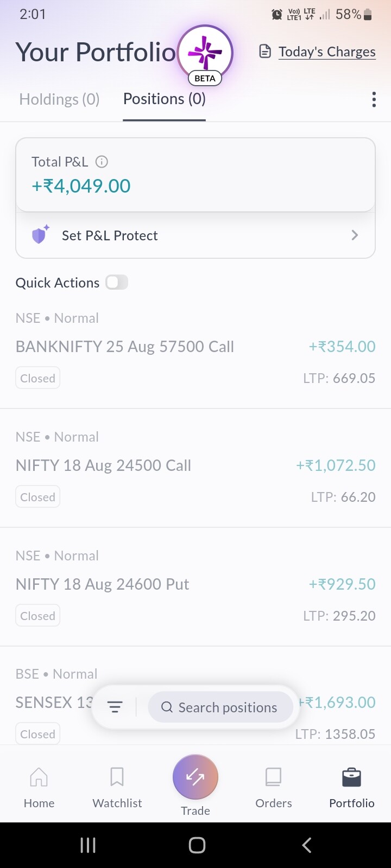Open NIFTY 18 Aug 24600 Put position

pos(195,586)
